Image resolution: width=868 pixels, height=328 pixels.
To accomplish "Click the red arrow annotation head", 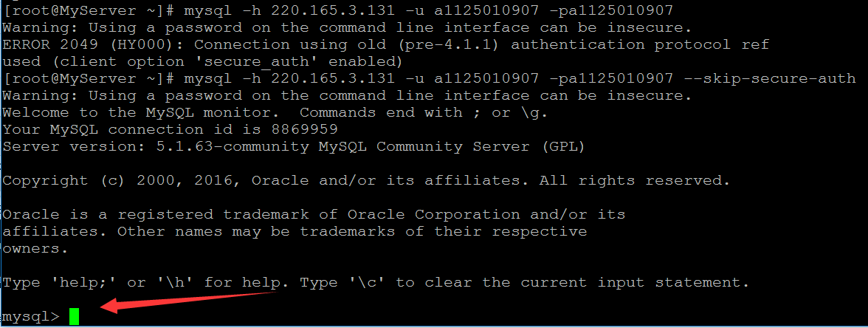I will [x=108, y=306].
